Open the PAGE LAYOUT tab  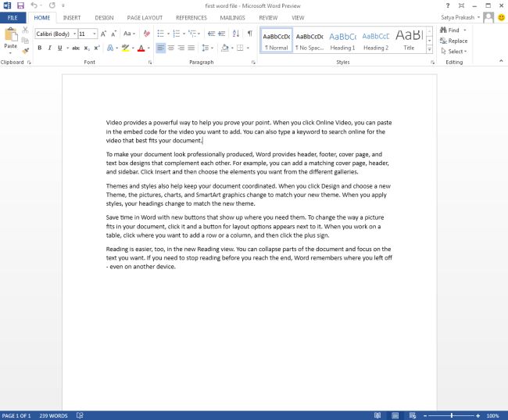pyautogui.click(x=145, y=18)
